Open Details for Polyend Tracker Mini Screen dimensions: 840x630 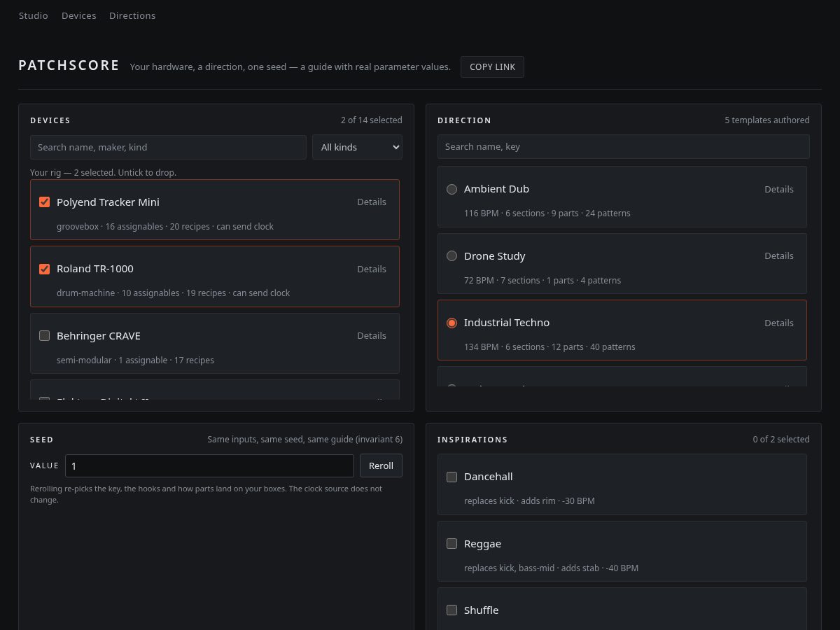[x=372, y=202]
